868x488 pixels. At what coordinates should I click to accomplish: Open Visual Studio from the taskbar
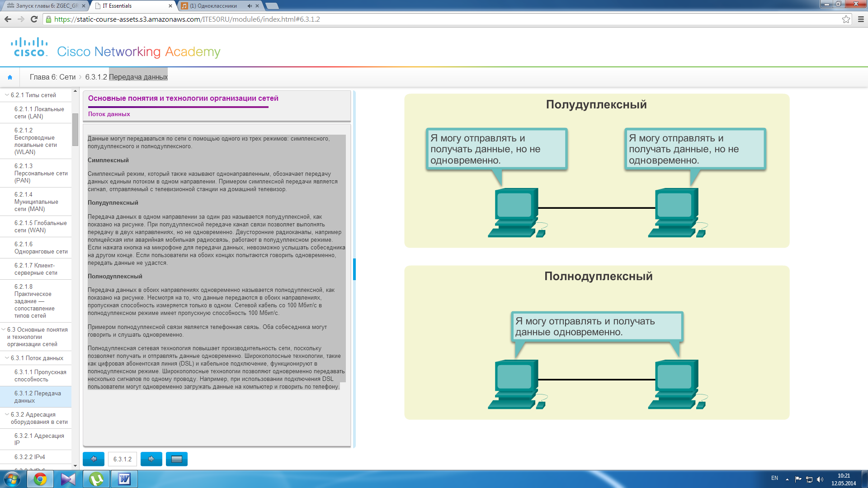click(68, 479)
